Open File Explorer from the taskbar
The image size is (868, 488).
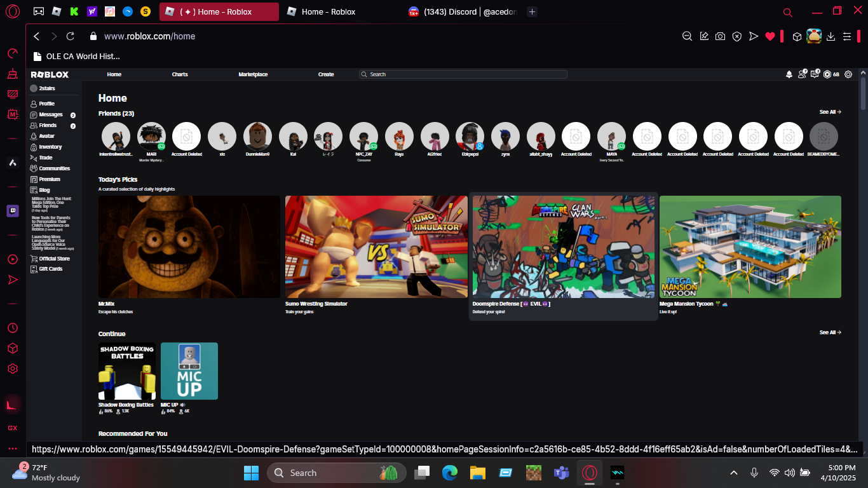tap(478, 473)
